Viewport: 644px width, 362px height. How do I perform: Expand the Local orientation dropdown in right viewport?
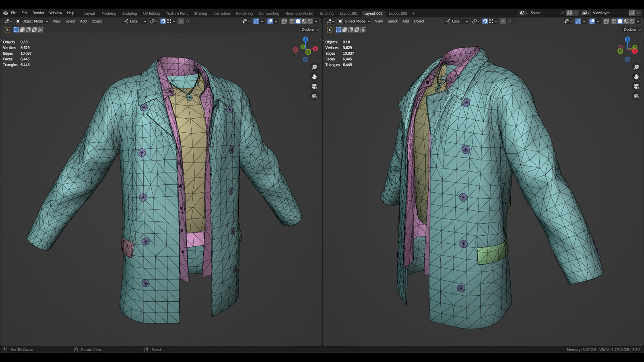tap(457, 21)
